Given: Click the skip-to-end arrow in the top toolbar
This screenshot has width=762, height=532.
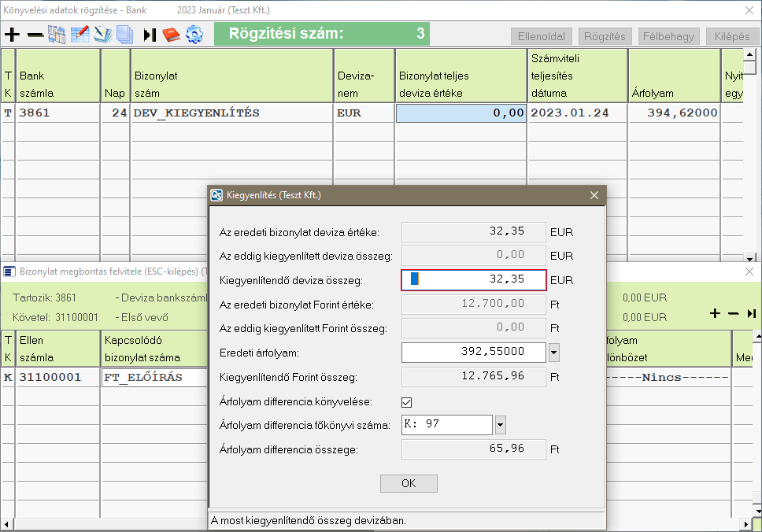Looking at the screenshot, I should pos(150,35).
